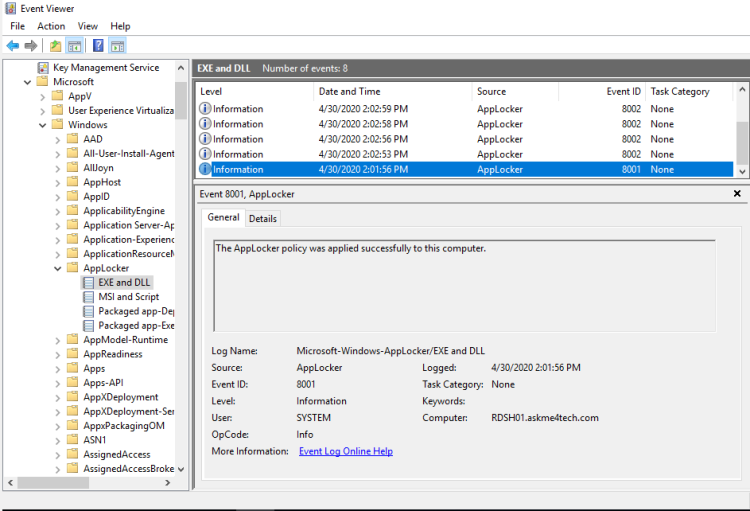Select the MSI and Script log
The width and height of the screenshot is (750, 511).
tap(128, 297)
